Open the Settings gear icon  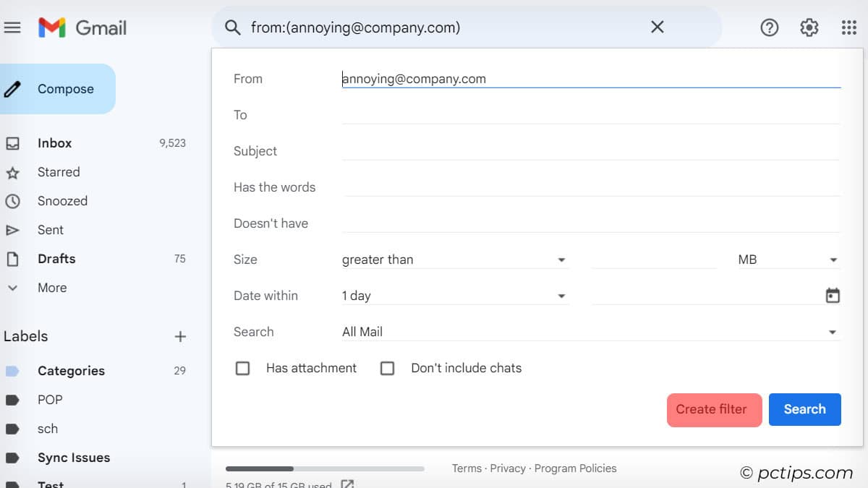pyautogui.click(x=809, y=27)
